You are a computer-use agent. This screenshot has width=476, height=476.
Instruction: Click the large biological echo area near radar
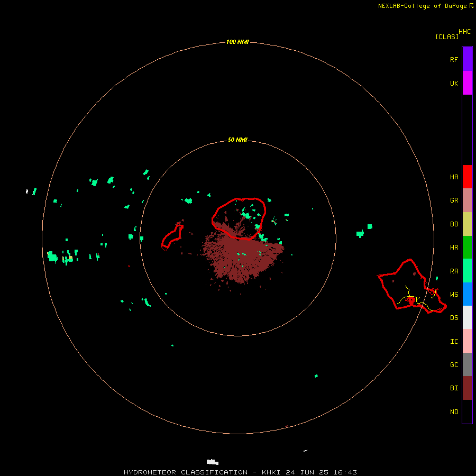pyautogui.click(x=243, y=258)
